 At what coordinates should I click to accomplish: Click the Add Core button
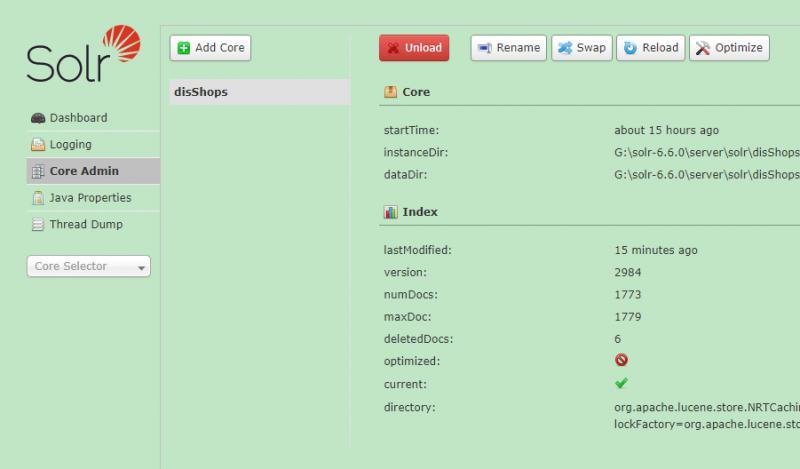(x=210, y=48)
